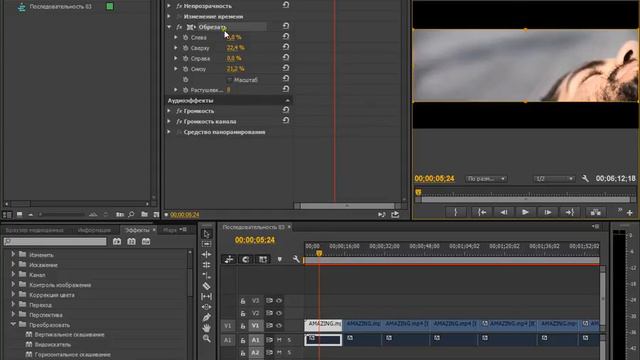Expand Изменение времени effect

point(169,16)
